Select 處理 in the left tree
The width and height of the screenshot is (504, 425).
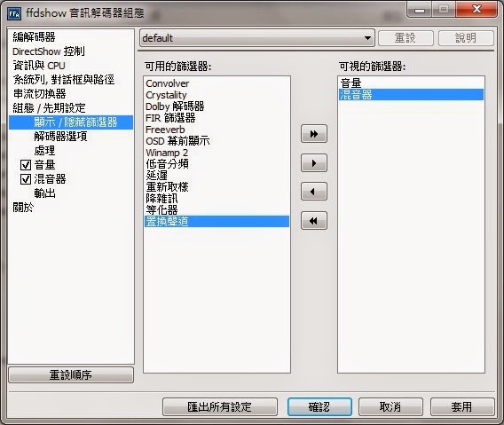(44, 151)
